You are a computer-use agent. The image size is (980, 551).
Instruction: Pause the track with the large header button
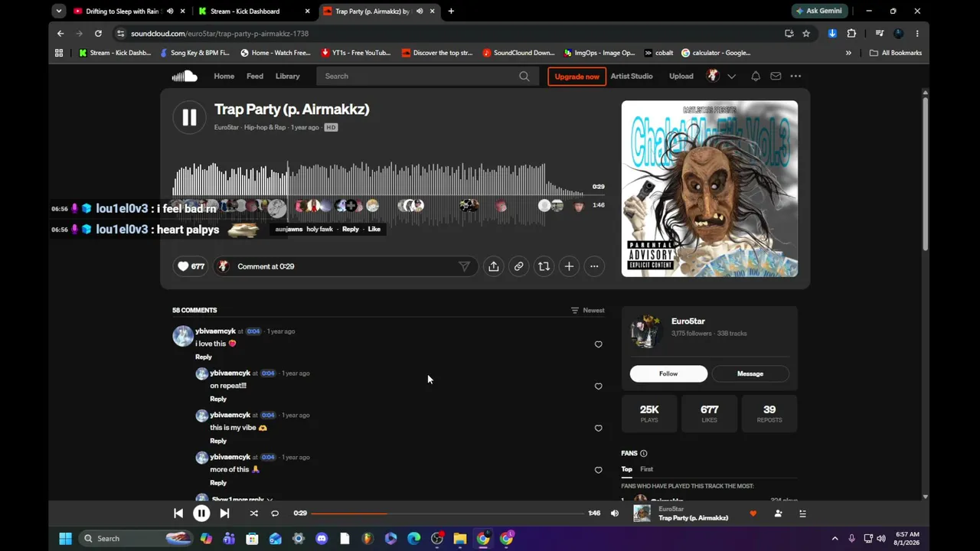[189, 117]
